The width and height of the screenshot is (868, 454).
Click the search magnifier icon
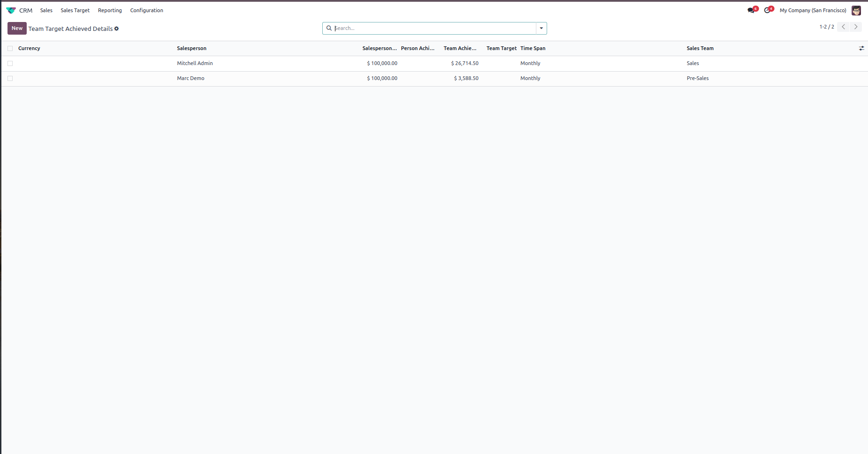tap(329, 28)
